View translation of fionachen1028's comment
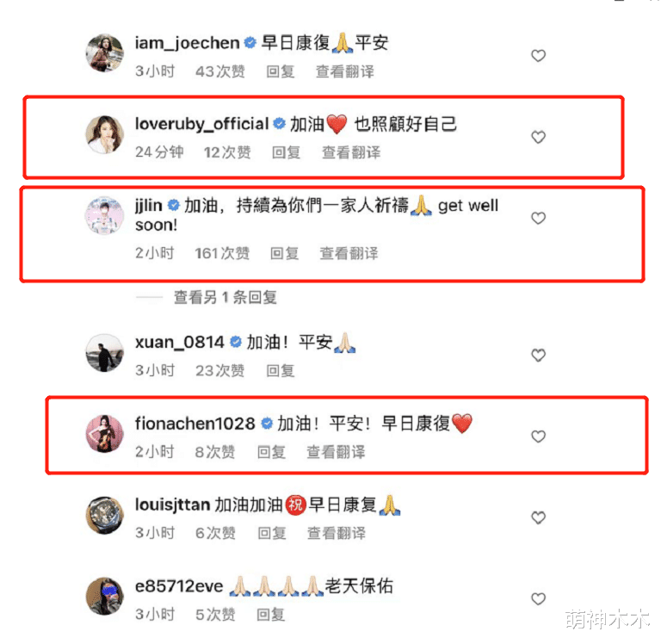Image resolution: width=661 pixels, height=644 pixels. tap(336, 452)
